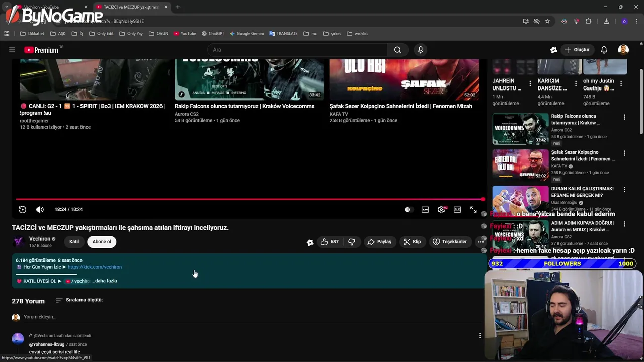This screenshot has width=644, height=362.
Task: Open the Şafak Sezer endscreen video thumbnail
Action: 404,80
